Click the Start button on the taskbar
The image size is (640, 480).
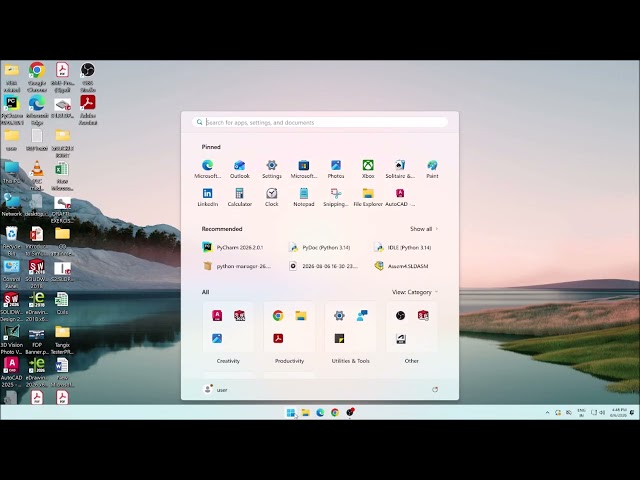click(x=291, y=413)
